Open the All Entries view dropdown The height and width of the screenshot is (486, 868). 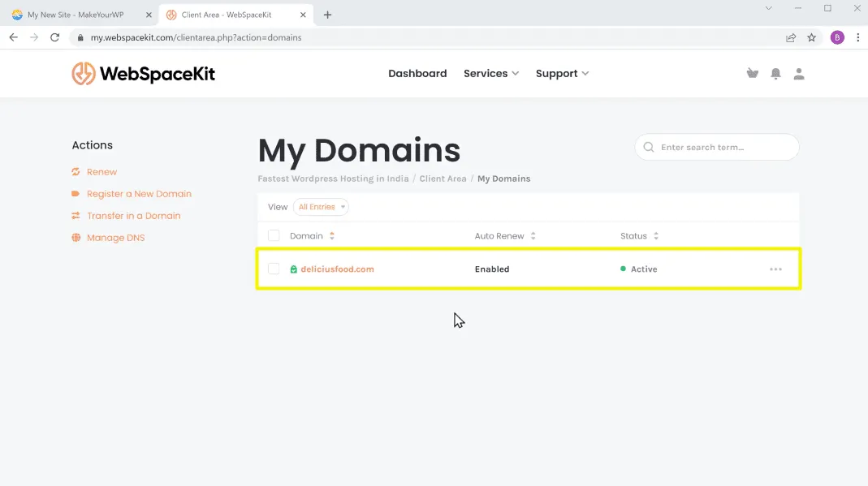pyautogui.click(x=321, y=207)
